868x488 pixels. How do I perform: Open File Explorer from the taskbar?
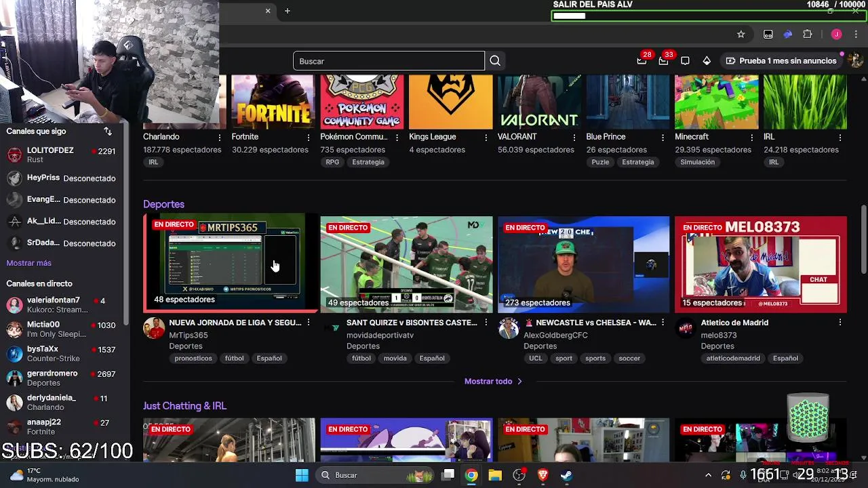click(x=495, y=475)
